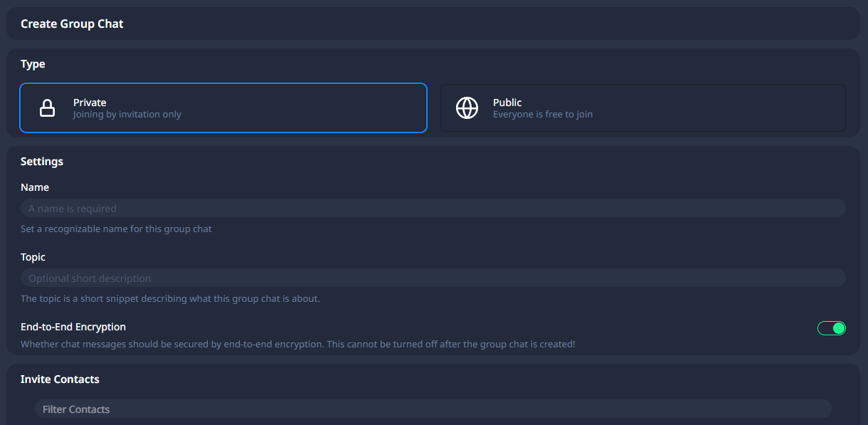Click the 'Everyone is free to join' subtitle

(x=543, y=115)
